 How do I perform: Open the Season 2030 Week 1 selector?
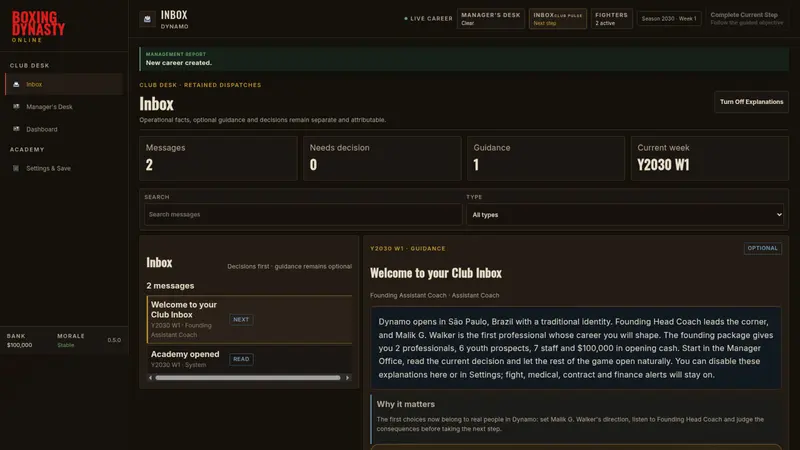tap(668, 19)
